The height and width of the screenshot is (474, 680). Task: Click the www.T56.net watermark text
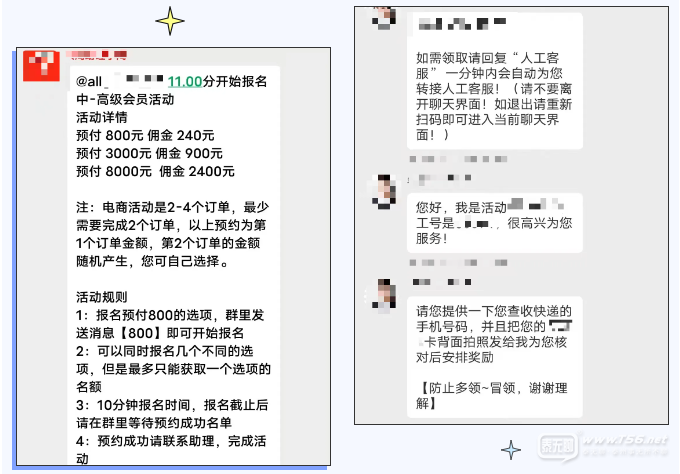pos(625,440)
